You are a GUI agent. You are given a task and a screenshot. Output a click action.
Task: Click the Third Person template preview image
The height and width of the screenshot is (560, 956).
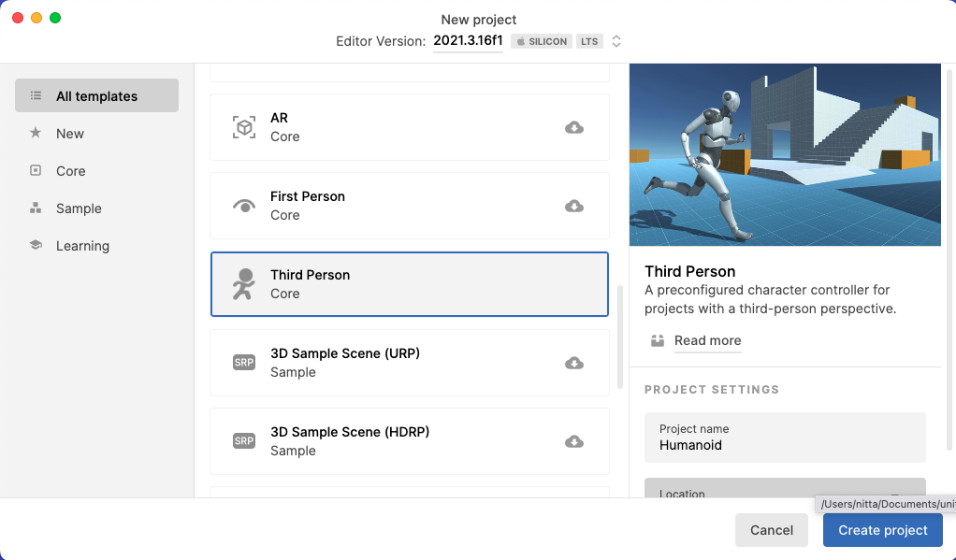pos(785,154)
